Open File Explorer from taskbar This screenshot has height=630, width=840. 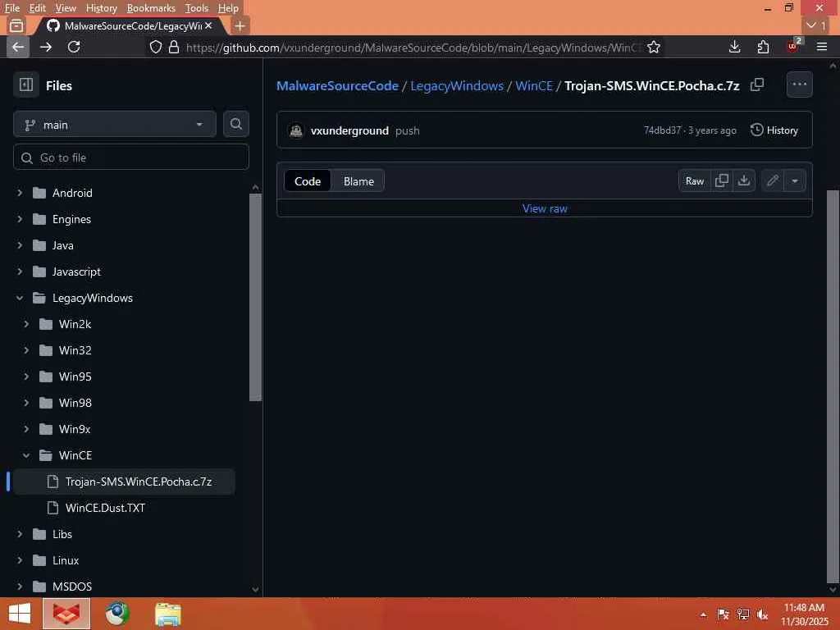168,614
